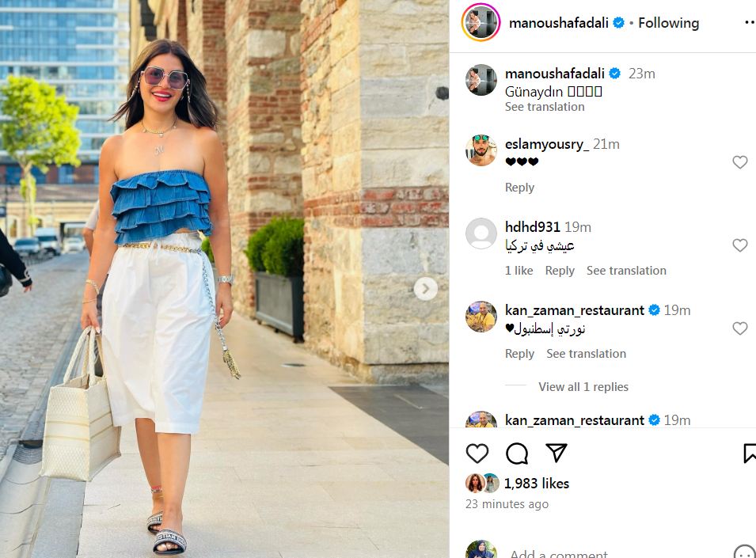Image resolution: width=756 pixels, height=558 pixels.
Task: Expand View all 1 replies
Action: point(583,386)
